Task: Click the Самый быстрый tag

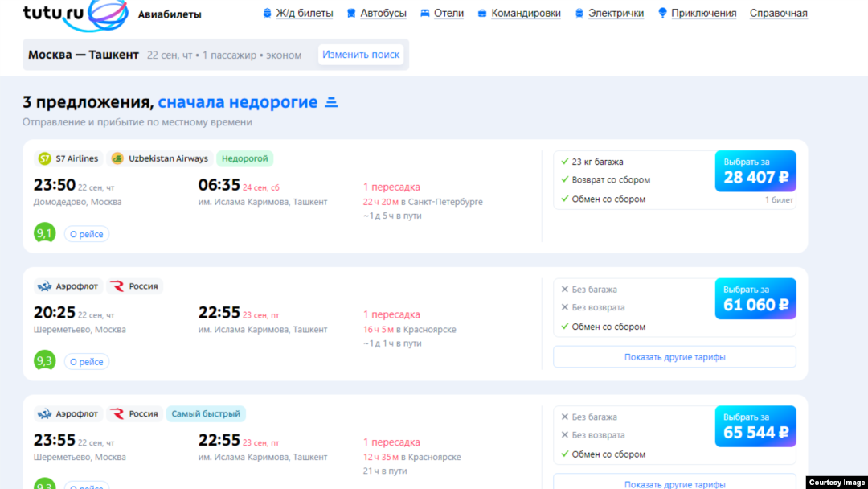Action: (x=206, y=413)
